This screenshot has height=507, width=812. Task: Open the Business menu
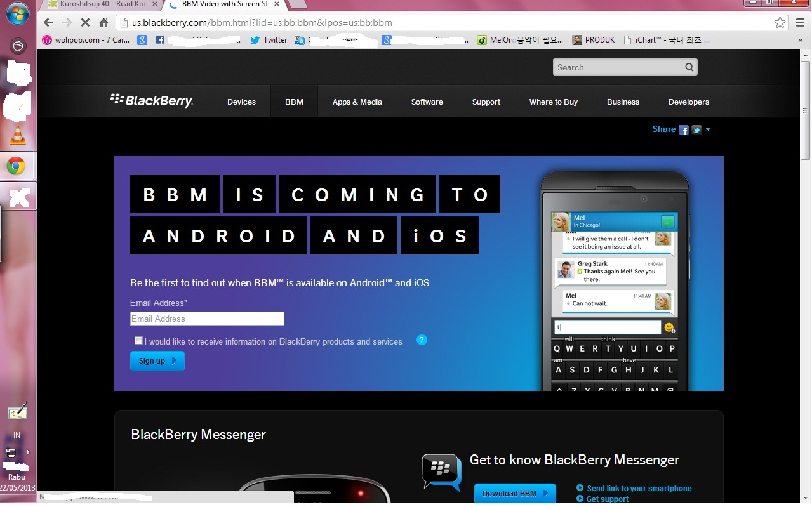[x=623, y=102]
